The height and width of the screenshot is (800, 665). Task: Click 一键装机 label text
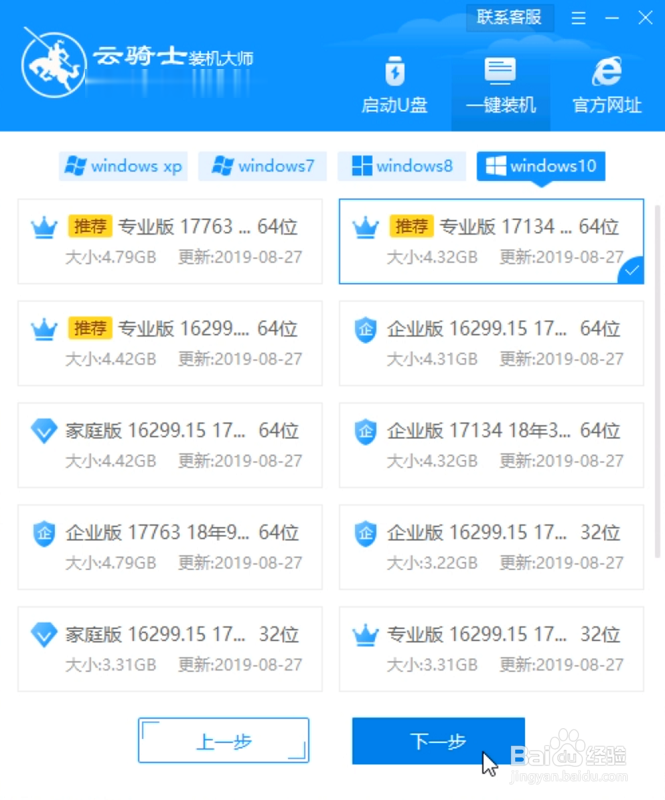pos(501,105)
